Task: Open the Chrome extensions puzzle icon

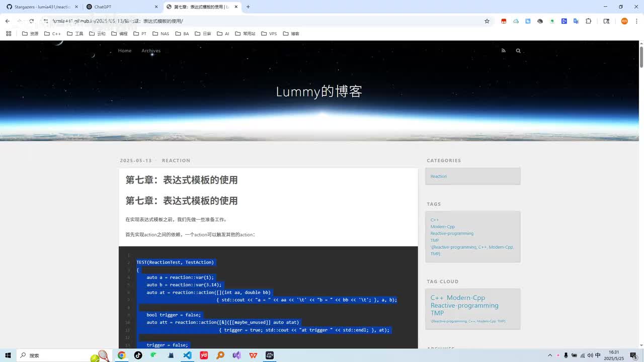Action: [x=588, y=21]
